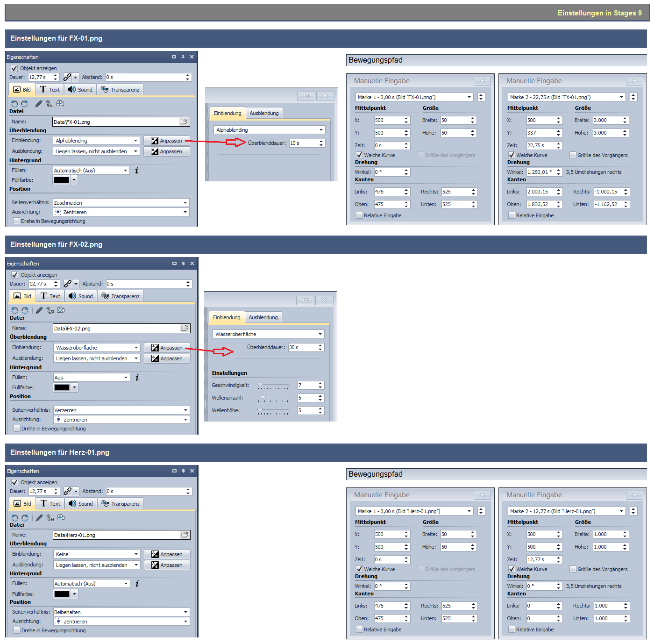Screen dimensions: 654x644
Task: Toggle 'Objekt anzeigen' checkbox in FX-01 panel
Action: pyautogui.click(x=14, y=68)
